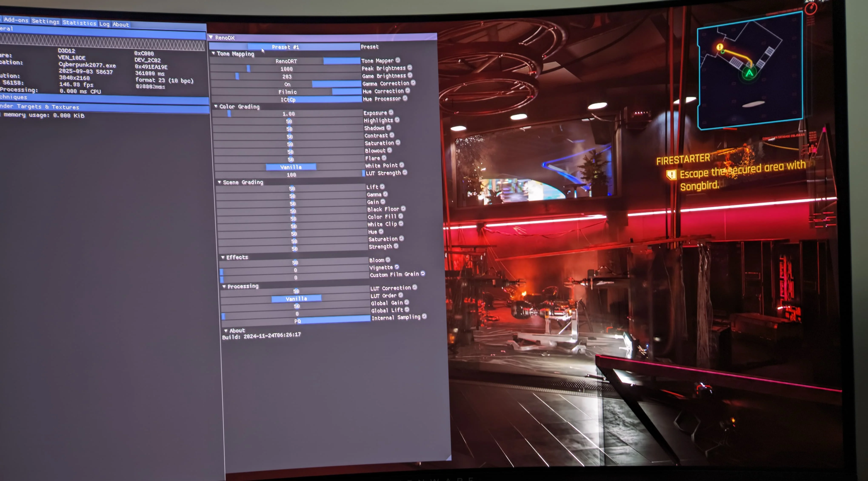Toggle the Gamma Correction On slider
Screen dimensions: 868x481
point(286,84)
